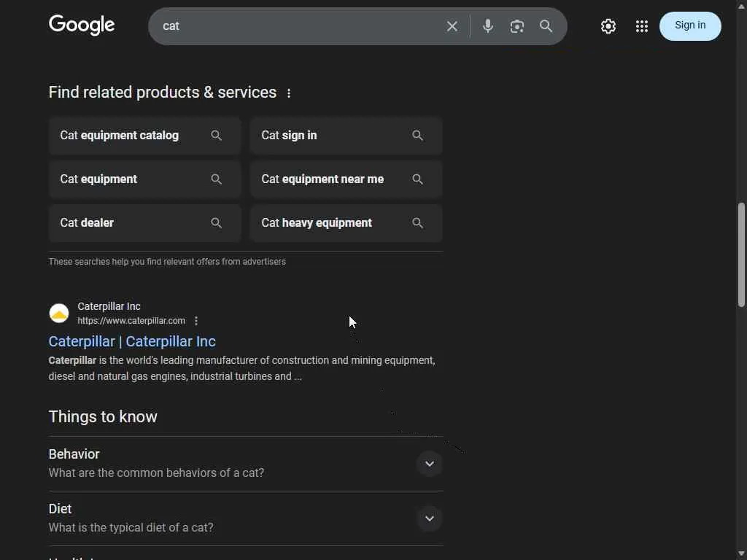Click the Caterpillar Inc site favicon

(59, 314)
